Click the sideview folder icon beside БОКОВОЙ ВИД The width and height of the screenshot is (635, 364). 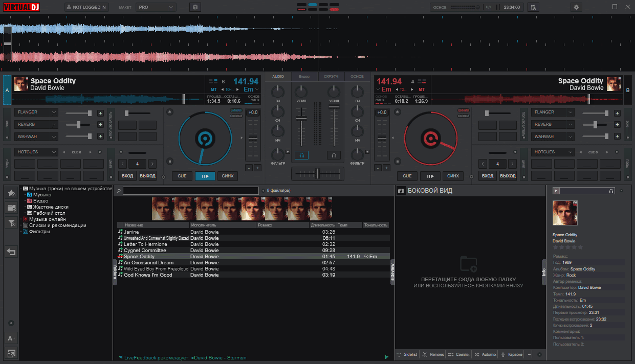(x=401, y=191)
